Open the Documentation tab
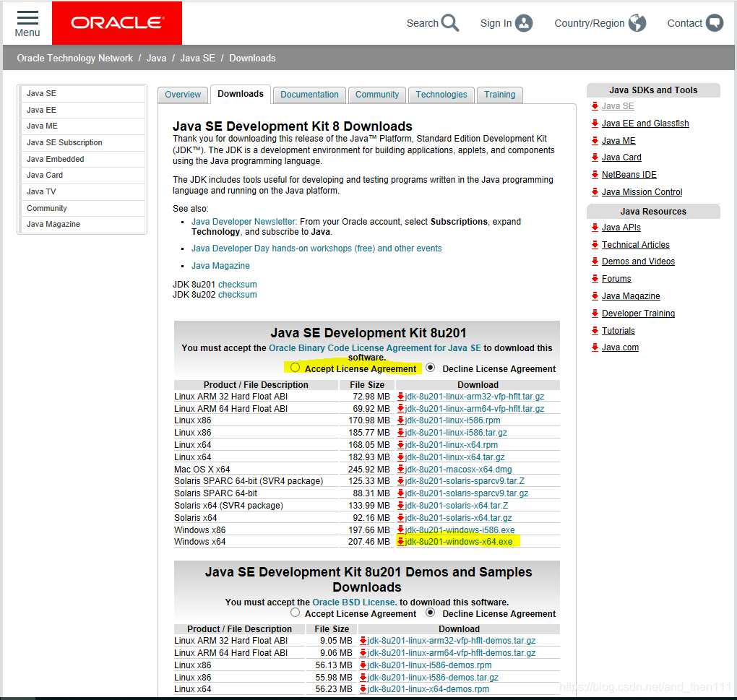 tap(309, 95)
